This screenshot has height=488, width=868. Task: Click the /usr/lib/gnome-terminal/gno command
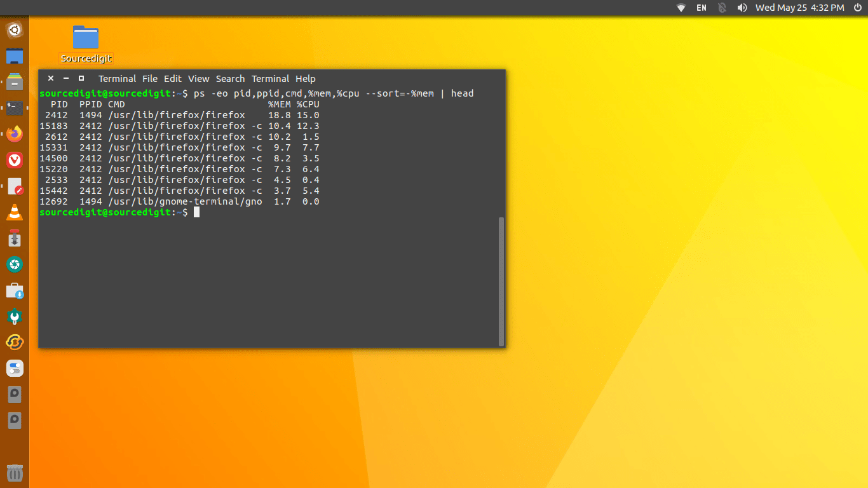pos(185,201)
